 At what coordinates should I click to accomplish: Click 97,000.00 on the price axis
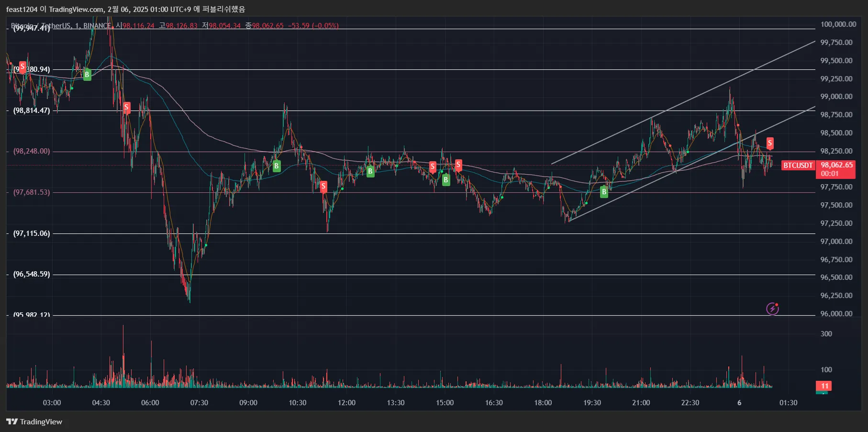click(x=836, y=241)
